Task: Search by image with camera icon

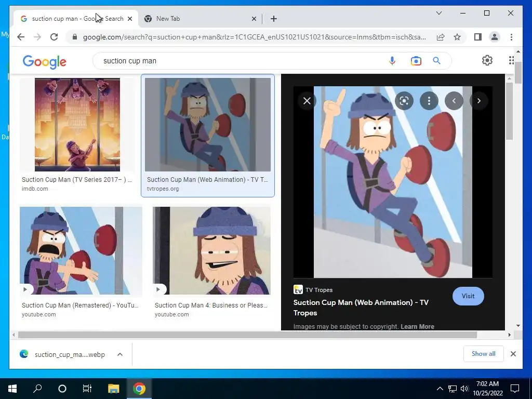Action: (416, 61)
